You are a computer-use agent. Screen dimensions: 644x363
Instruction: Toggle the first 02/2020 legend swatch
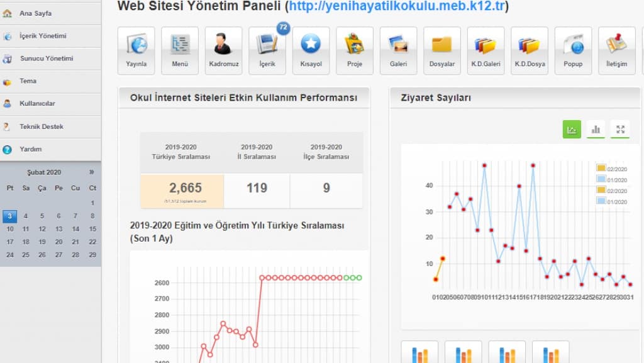(x=601, y=168)
